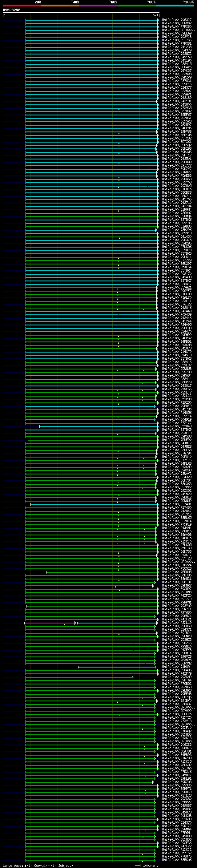Select hit label UniRef100_Q9SAP1
The height and width of the screenshot is (868, 197).
[x=177, y=94]
